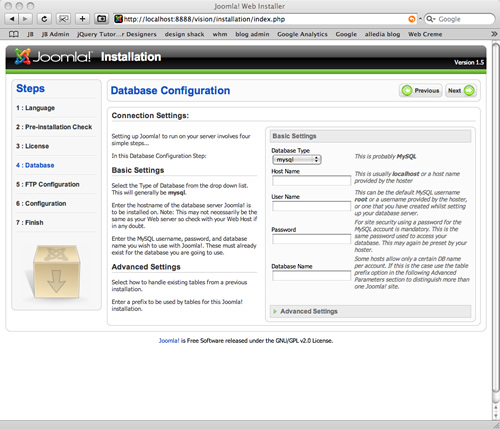Select step 7 : Finish
500x429 pixels.
[30, 223]
